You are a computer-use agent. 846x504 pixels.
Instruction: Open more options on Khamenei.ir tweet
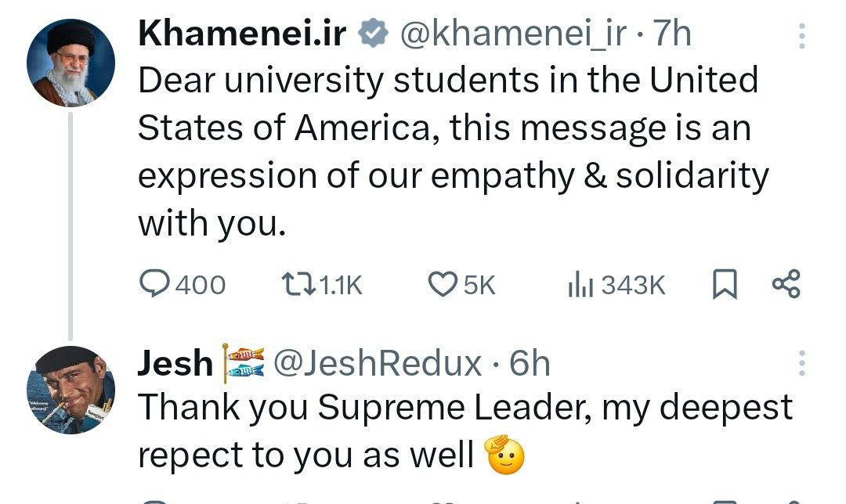801,35
